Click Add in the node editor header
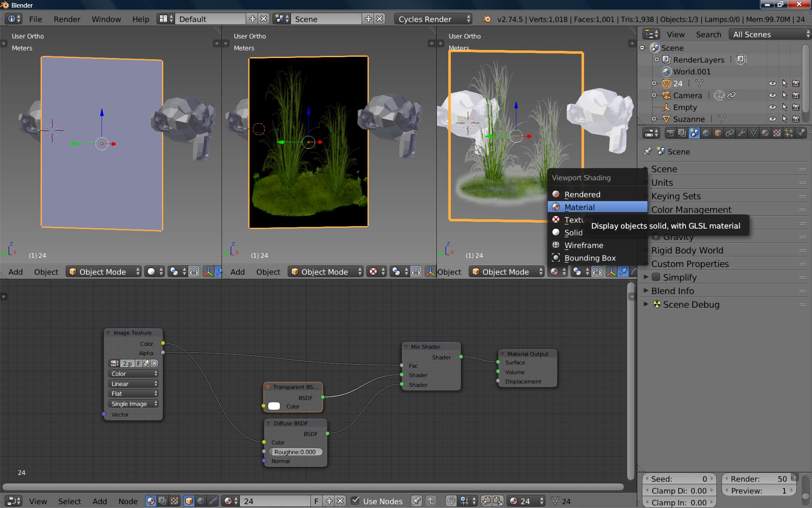Image resolution: width=812 pixels, height=508 pixels. click(99, 501)
